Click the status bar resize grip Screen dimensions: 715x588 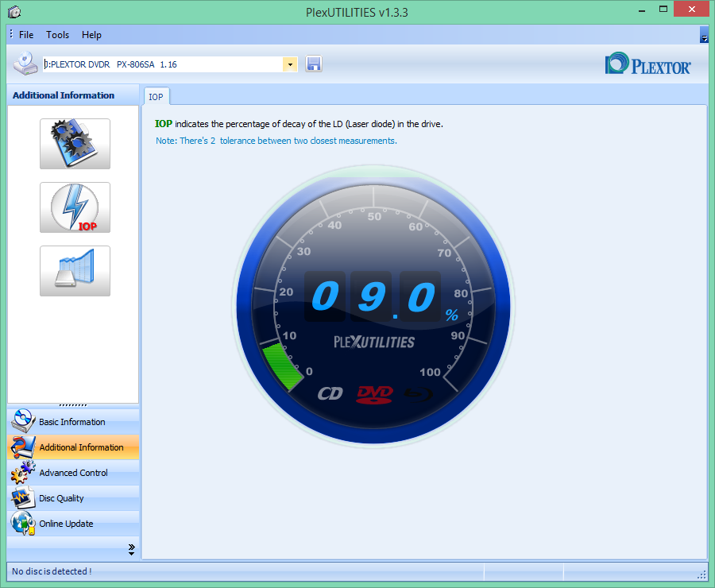702,574
